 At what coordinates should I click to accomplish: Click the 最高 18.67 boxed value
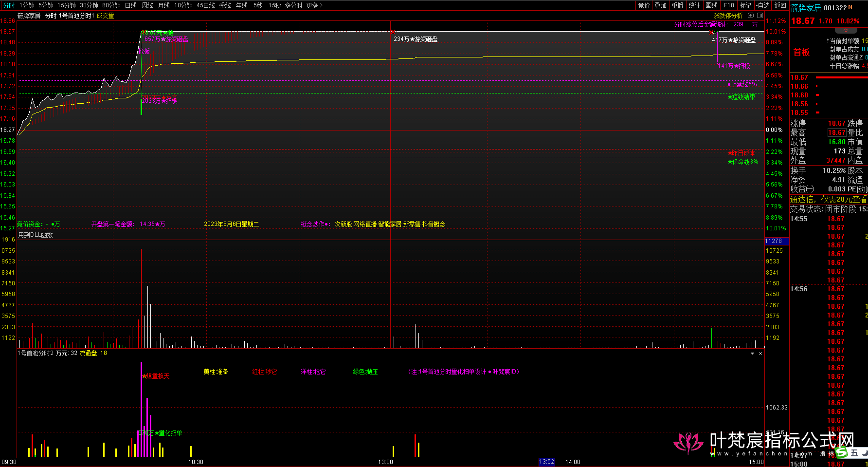click(837, 132)
